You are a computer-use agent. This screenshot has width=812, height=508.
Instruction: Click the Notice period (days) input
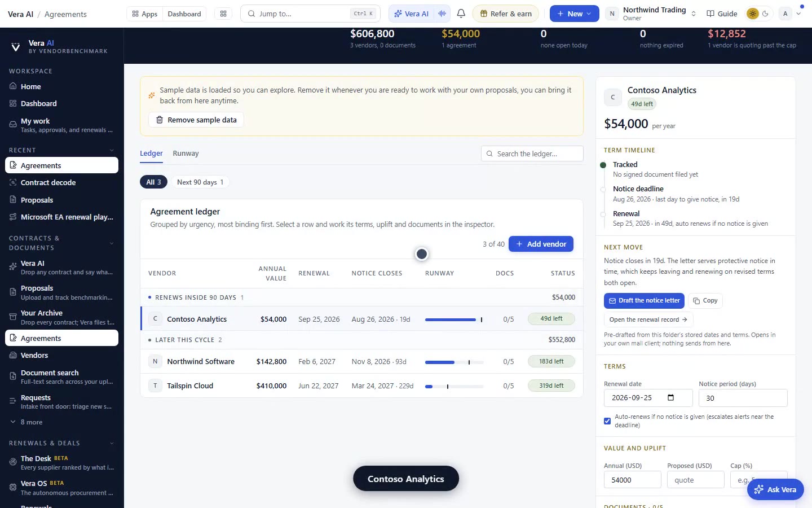tap(743, 398)
